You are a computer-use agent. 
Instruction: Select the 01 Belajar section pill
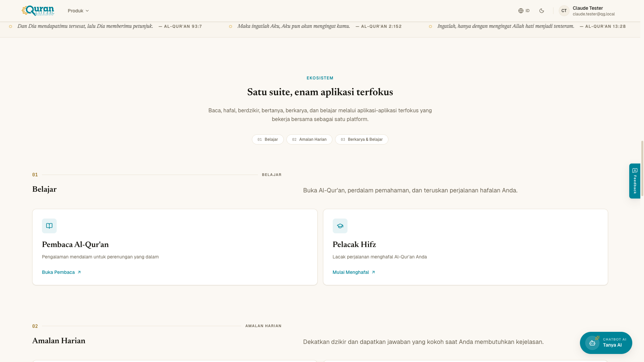click(x=268, y=139)
